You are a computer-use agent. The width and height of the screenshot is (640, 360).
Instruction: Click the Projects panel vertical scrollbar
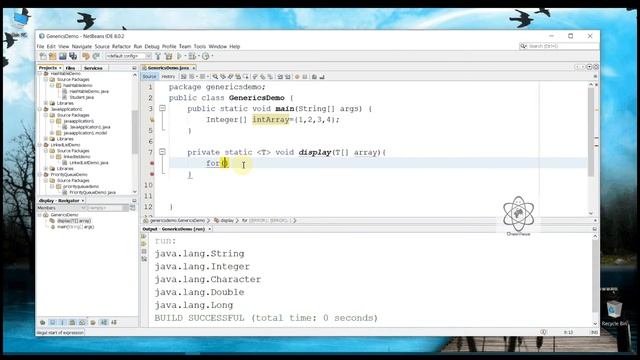click(135, 133)
